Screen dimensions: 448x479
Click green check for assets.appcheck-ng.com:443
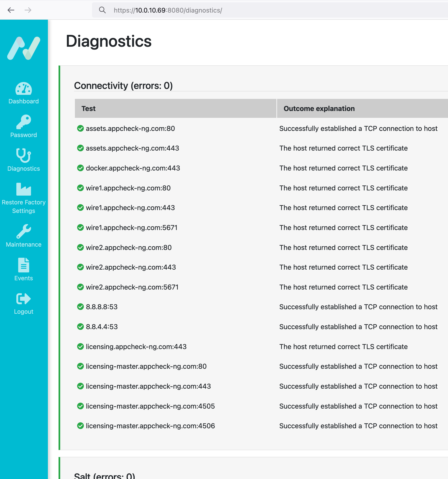coord(80,148)
